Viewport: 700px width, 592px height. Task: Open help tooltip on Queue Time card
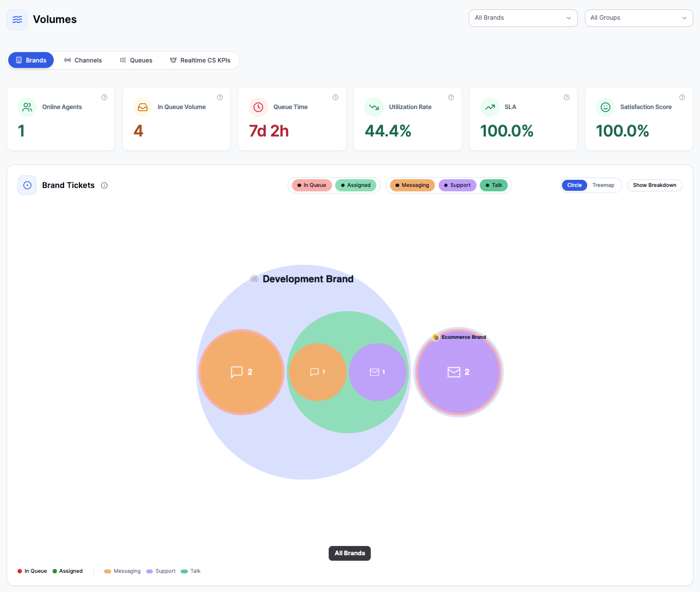(x=335, y=98)
